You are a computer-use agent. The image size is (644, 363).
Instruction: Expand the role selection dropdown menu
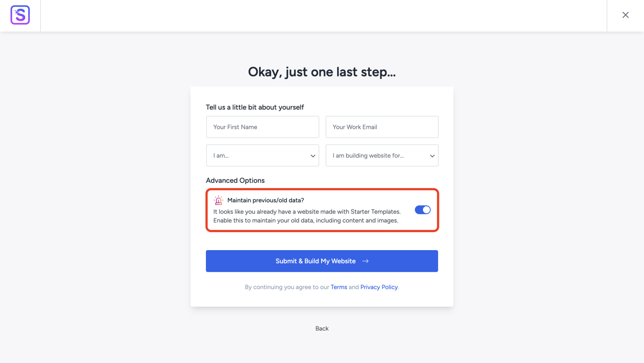coord(262,155)
